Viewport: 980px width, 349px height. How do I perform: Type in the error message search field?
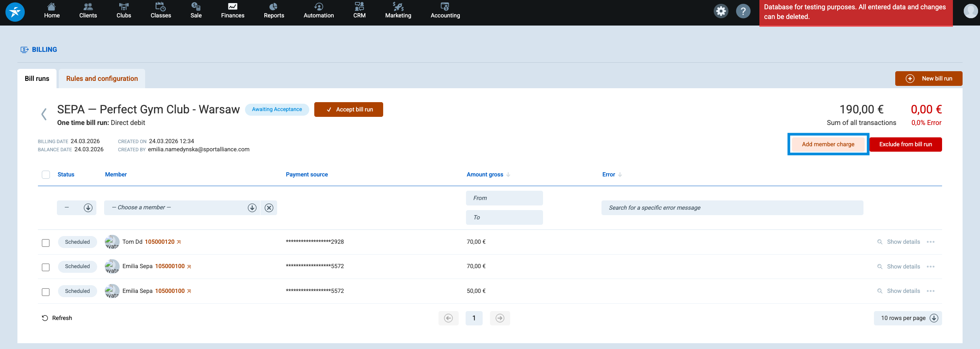click(732, 207)
